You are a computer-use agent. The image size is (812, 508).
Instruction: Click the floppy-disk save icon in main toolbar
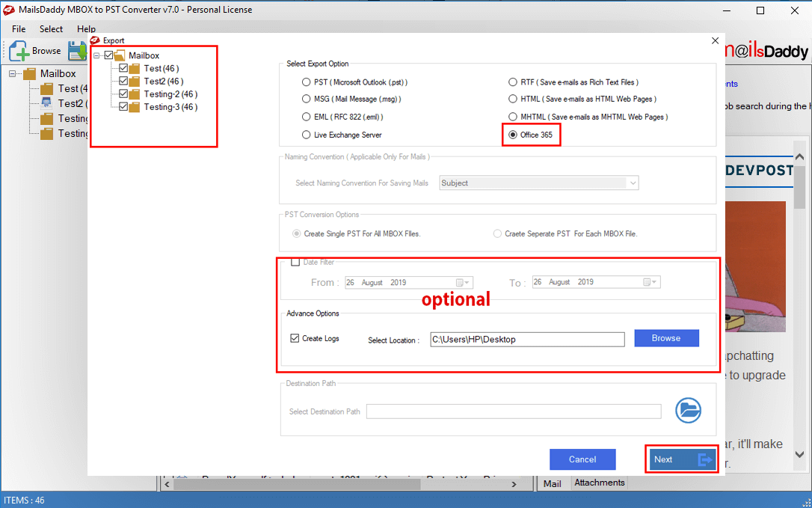pos(78,51)
